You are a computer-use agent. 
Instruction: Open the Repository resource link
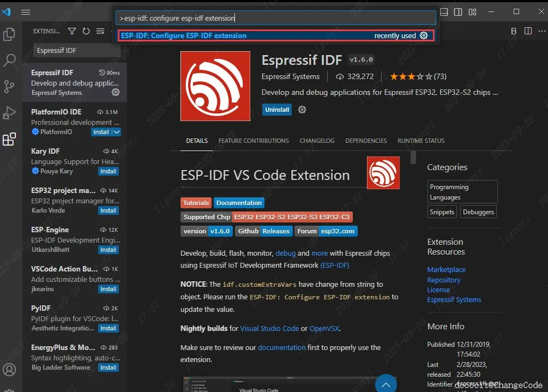443,280
